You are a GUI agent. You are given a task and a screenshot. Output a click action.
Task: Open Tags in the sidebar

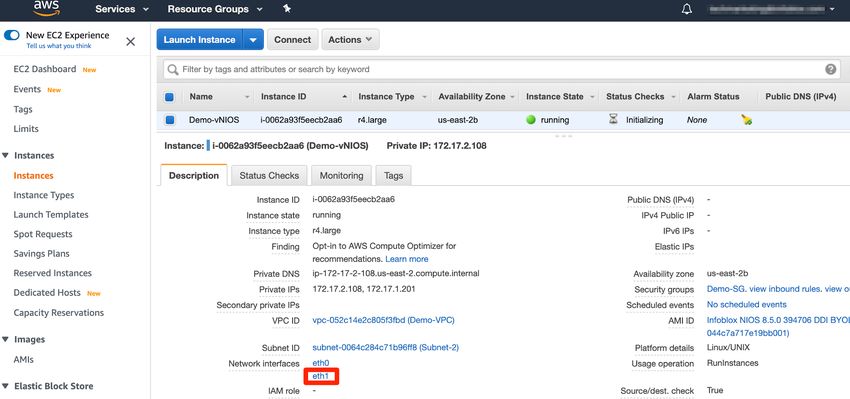click(x=23, y=109)
